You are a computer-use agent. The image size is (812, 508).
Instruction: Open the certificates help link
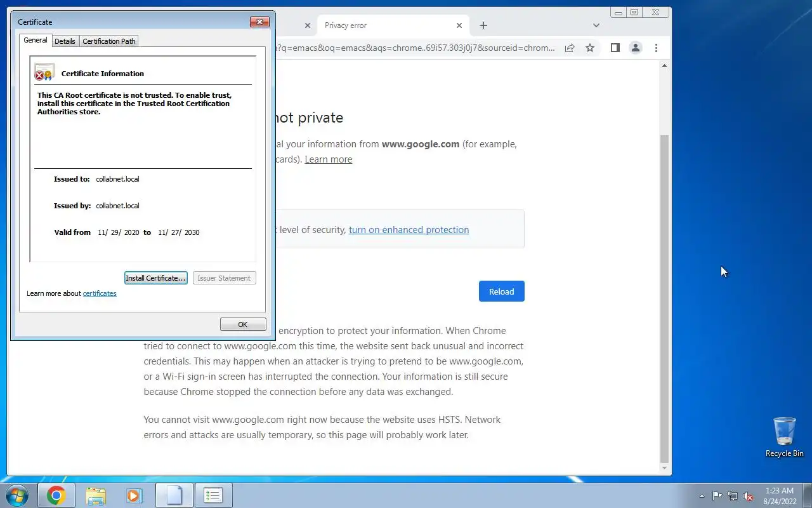(100, 293)
